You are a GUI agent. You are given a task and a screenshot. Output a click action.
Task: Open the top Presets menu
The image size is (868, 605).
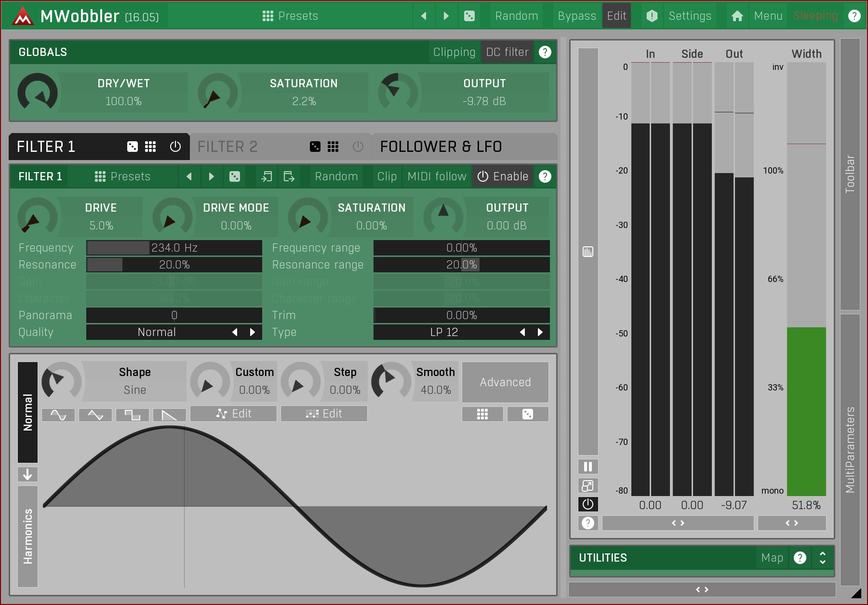(x=290, y=16)
